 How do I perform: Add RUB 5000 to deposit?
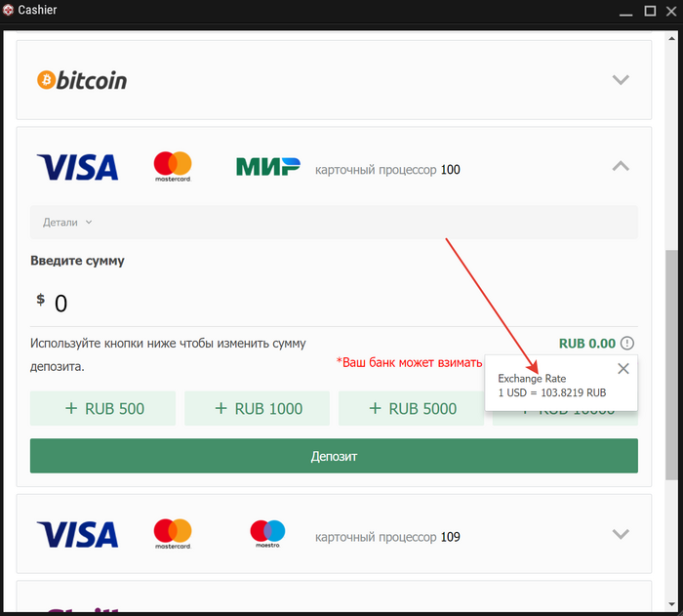coord(411,408)
